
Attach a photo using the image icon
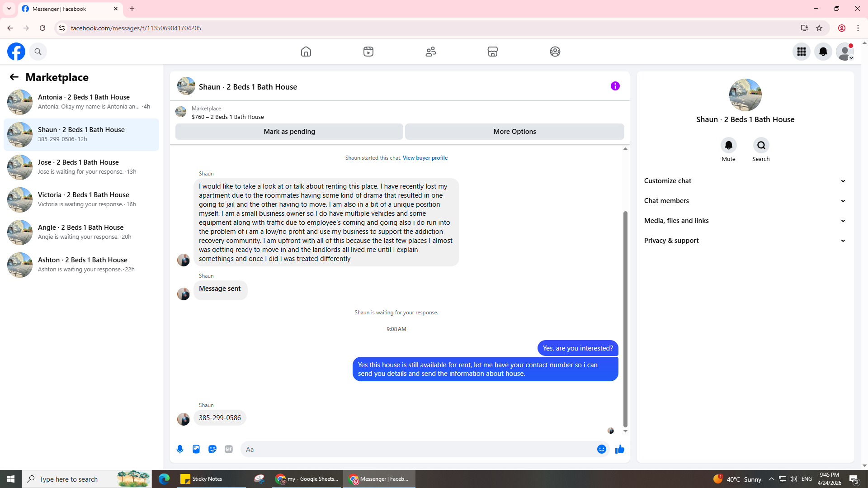tap(196, 449)
